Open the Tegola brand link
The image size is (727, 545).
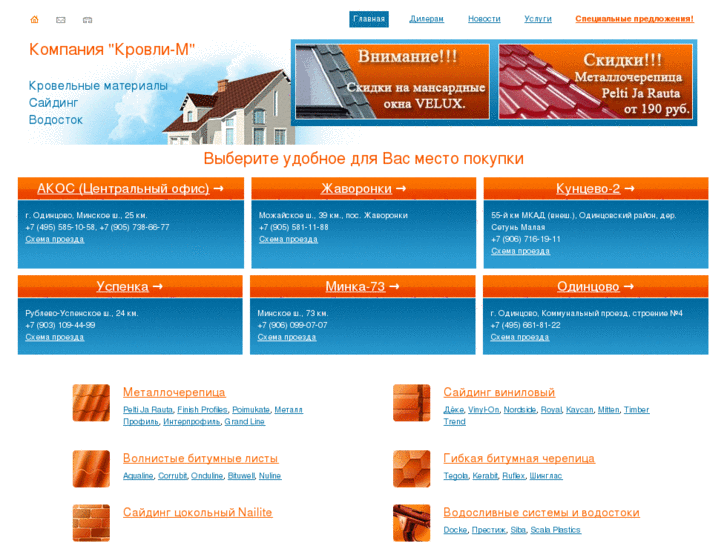[x=456, y=476]
